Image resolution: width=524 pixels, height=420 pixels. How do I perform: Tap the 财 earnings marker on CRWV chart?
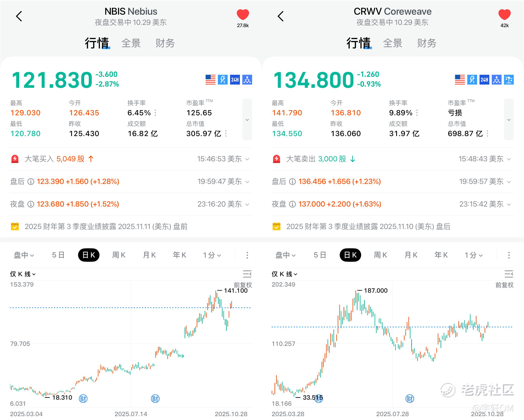[410, 399]
